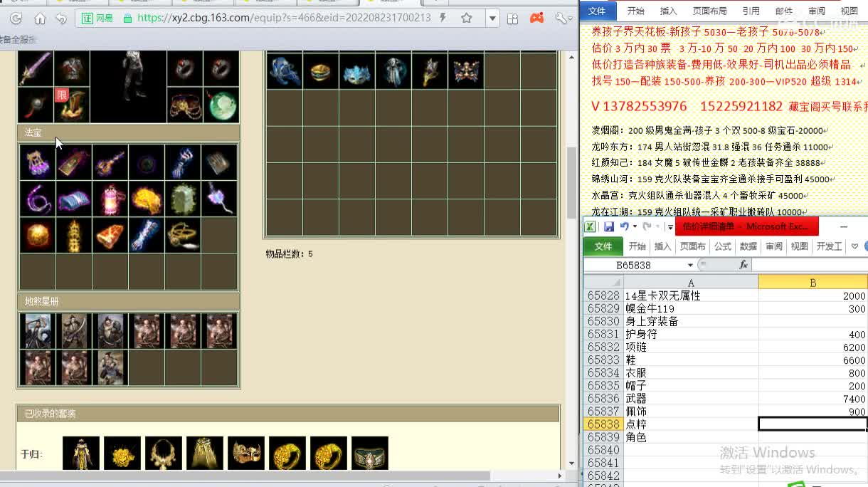The image size is (868, 487).
Task: Switch to Word 页面布局 ribbon tab
Action: (709, 11)
